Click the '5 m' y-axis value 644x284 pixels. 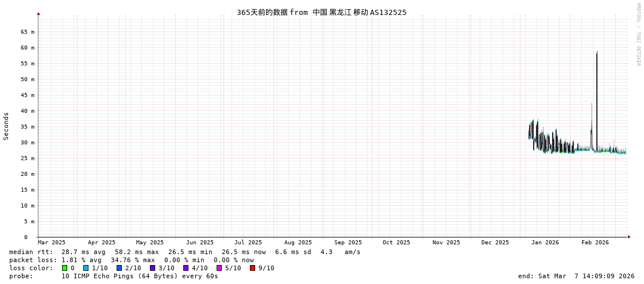29,221
